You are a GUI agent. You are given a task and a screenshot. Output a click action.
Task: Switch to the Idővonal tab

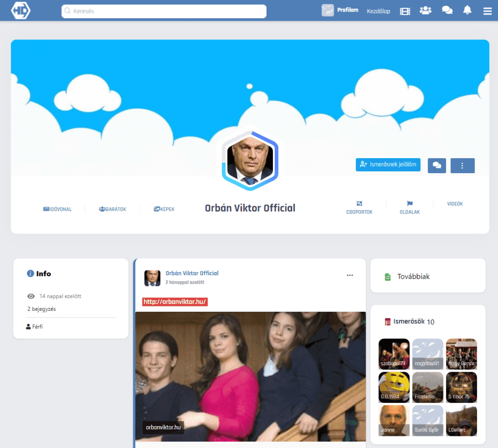(x=57, y=209)
